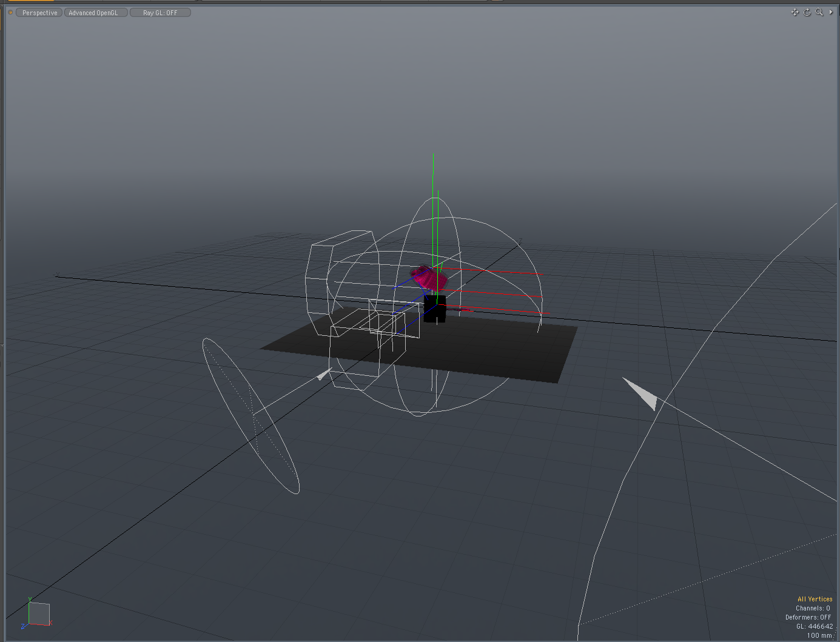Select the viewport Pan icon

point(795,12)
